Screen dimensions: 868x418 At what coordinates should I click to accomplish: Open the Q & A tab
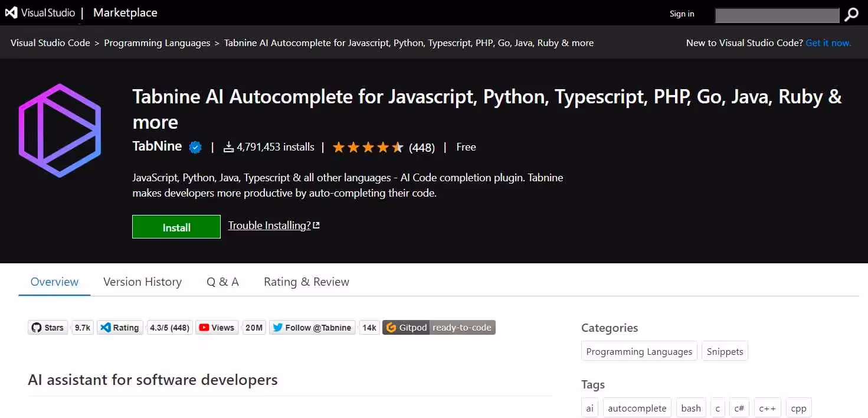click(222, 282)
